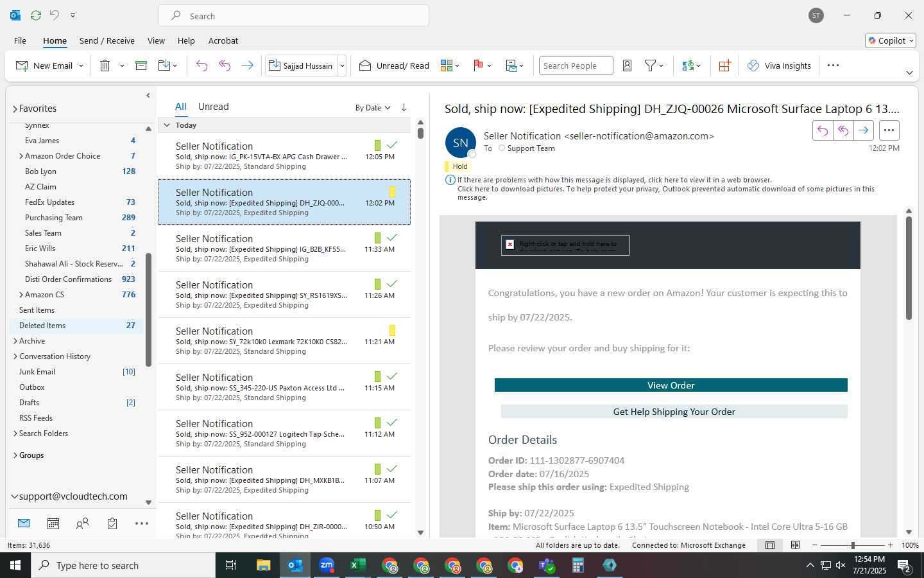The image size is (924, 578).
Task: Open File Explorer in taskbar
Action: [x=264, y=565]
